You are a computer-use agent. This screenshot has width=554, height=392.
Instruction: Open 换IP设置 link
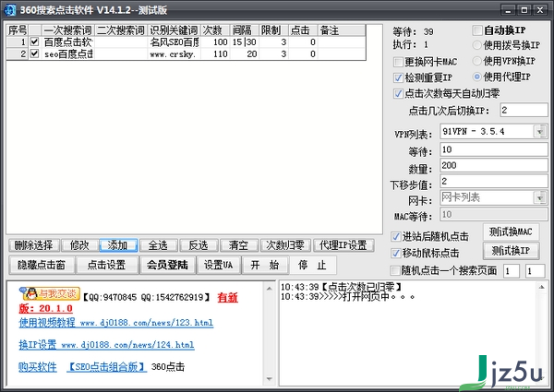point(106,344)
